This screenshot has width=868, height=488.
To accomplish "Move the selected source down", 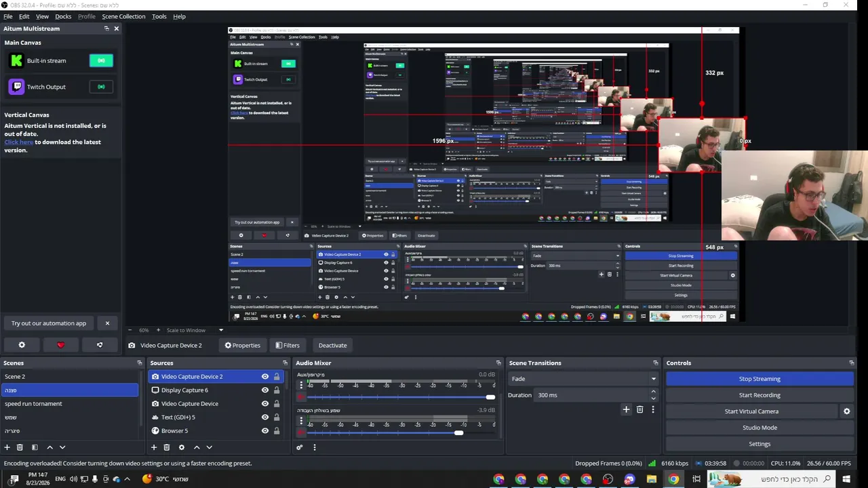I will point(209,447).
